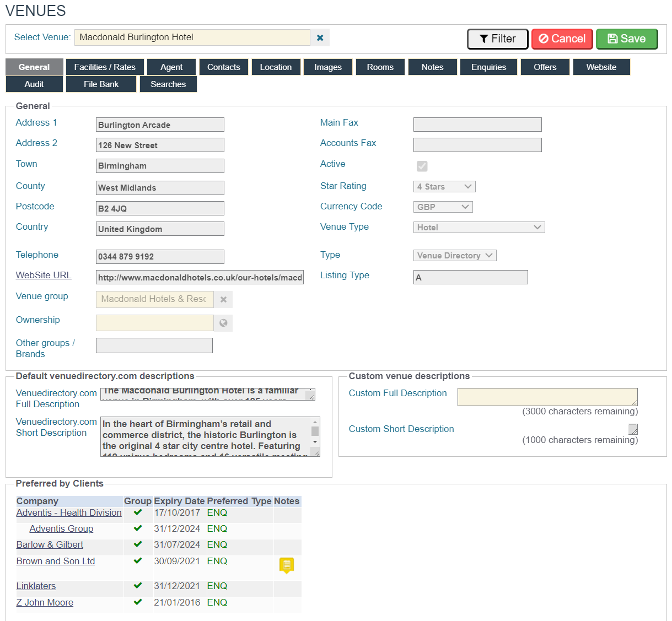Click the Listing Type field

pos(471,277)
